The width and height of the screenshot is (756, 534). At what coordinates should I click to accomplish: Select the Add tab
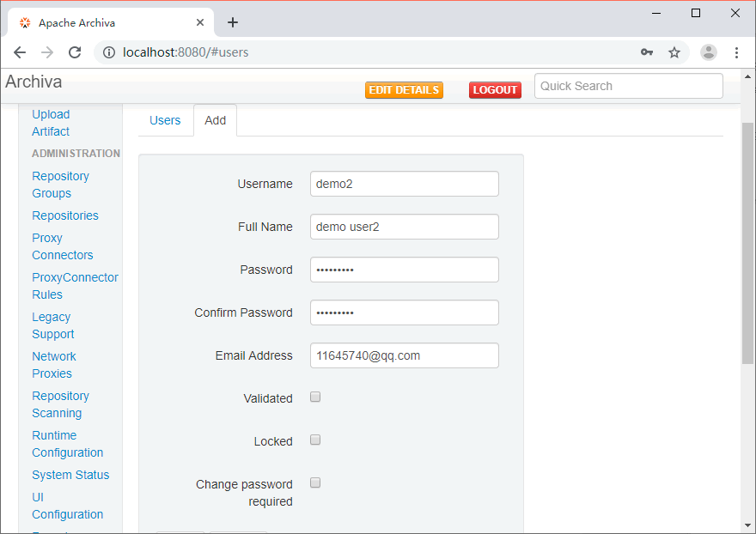[216, 120]
